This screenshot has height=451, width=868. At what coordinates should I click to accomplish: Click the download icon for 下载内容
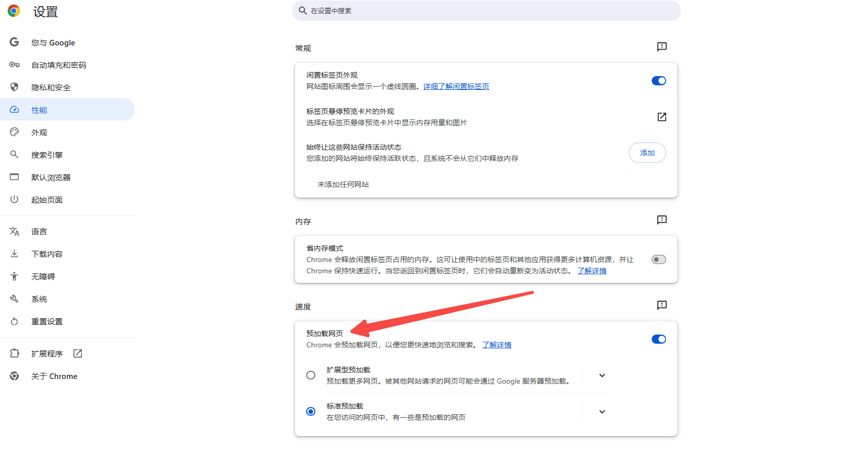click(x=14, y=254)
